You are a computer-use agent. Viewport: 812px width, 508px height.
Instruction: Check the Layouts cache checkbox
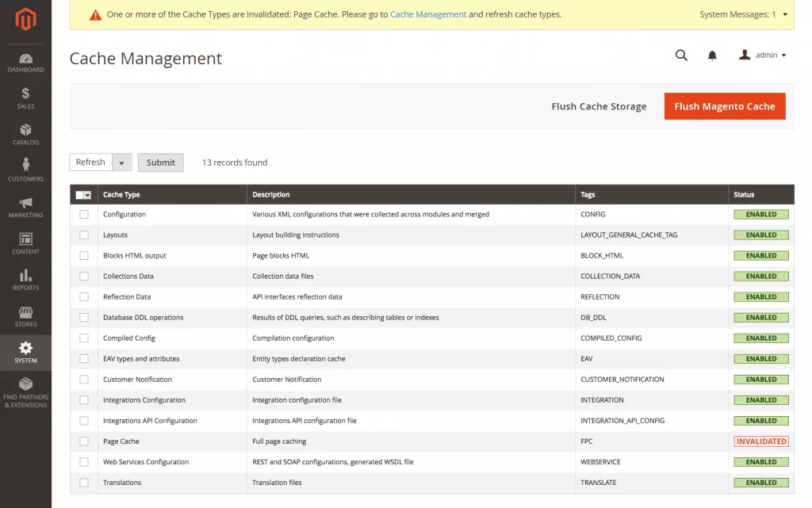click(x=84, y=235)
